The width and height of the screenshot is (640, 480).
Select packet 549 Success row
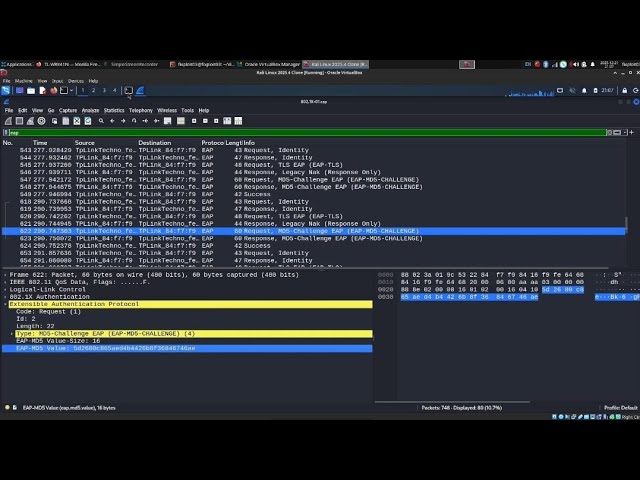pos(313,194)
